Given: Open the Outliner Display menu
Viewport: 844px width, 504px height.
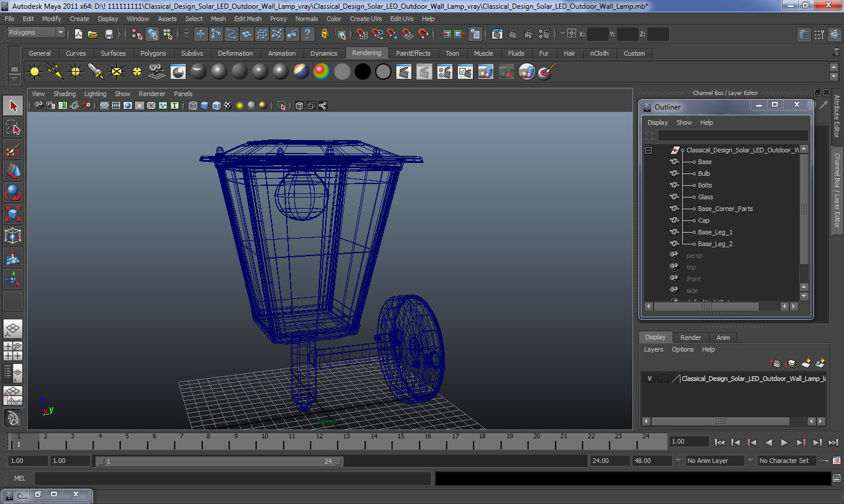Looking at the screenshot, I should [x=658, y=122].
